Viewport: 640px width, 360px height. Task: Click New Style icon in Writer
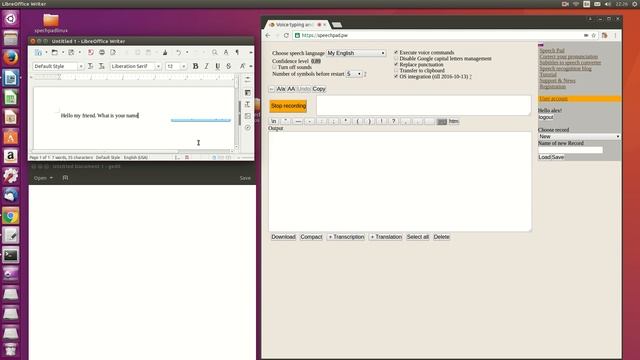pyautogui.click(x=102, y=66)
